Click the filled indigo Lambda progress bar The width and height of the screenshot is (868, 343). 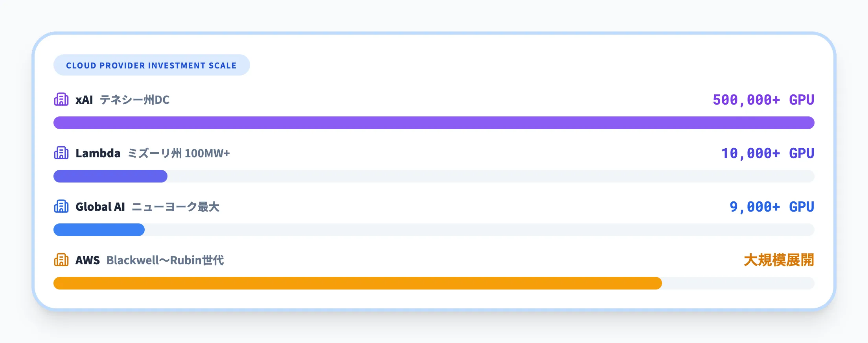click(x=110, y=176)
